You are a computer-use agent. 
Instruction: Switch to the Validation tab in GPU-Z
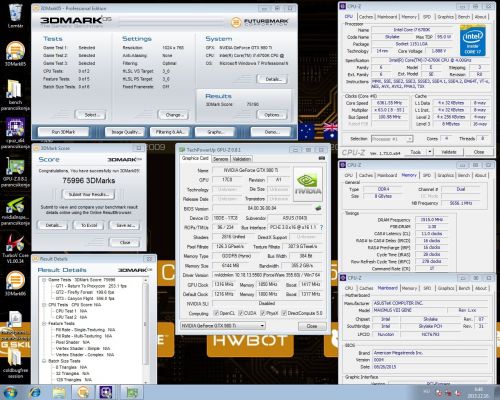[x=241, y=159]
